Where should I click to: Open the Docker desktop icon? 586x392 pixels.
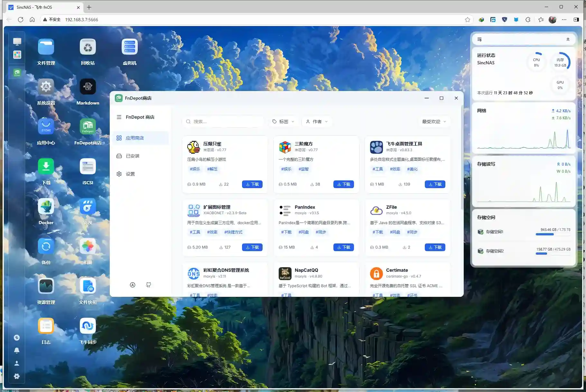(x=46, y=207)
